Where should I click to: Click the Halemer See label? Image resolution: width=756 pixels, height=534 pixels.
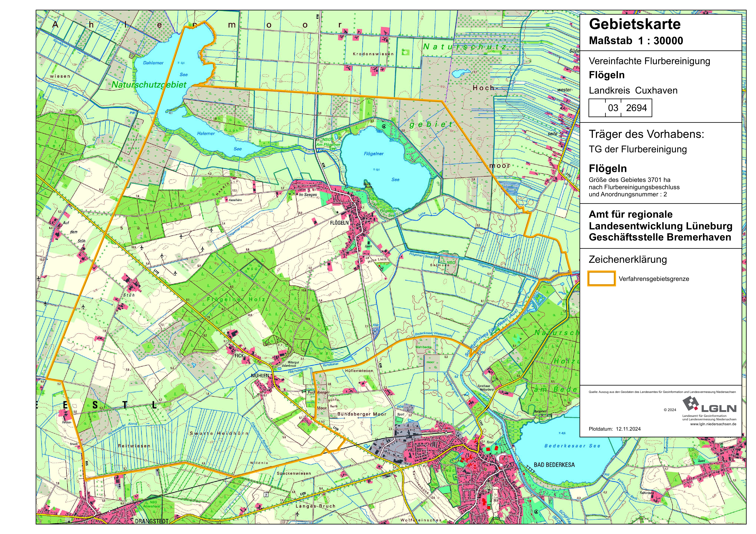(206, 134)
